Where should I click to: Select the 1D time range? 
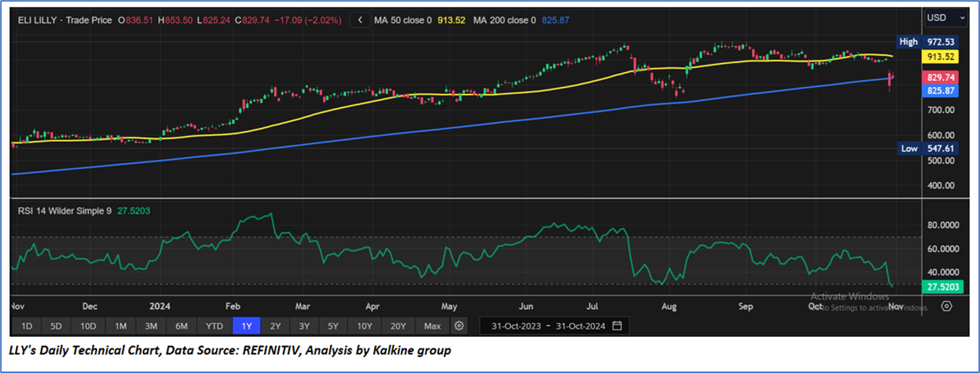25,326
